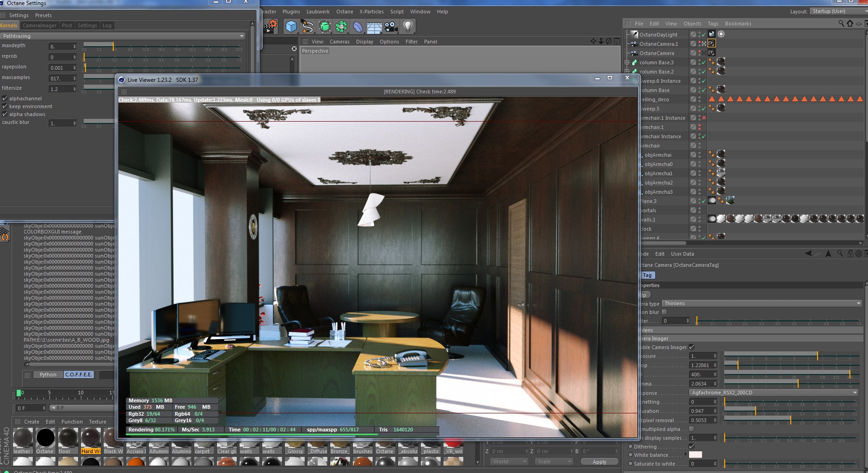Viewport: 868px width, 473px height.
Task: Open the World coordinate system dropdown
Action: [509, 461]
